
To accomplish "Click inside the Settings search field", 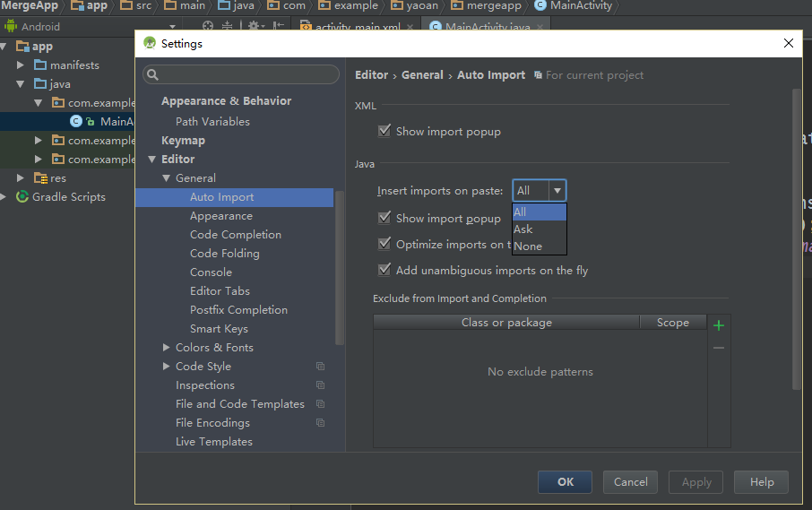I will pyautogui.click(x=241, y=74).
